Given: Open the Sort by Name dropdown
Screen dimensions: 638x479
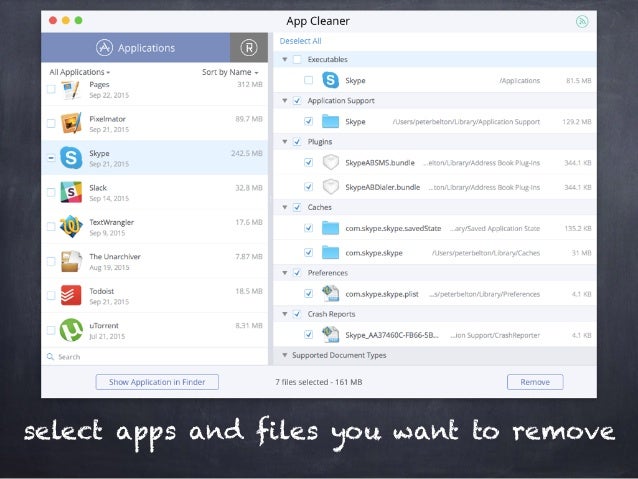Looking at the screenshot, I should click(x=230, y=72).
